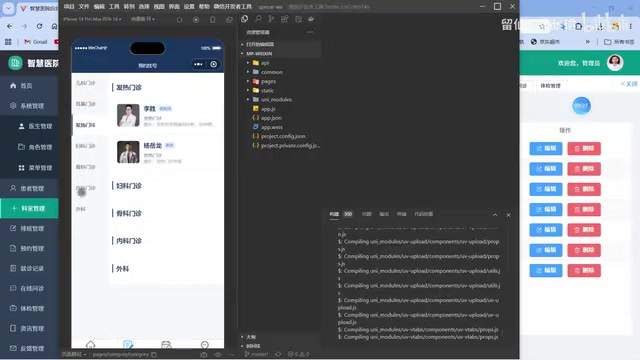Click the last 删除 button in table
640x360 pixels.
pyautogui.click(x=584, y=271)
